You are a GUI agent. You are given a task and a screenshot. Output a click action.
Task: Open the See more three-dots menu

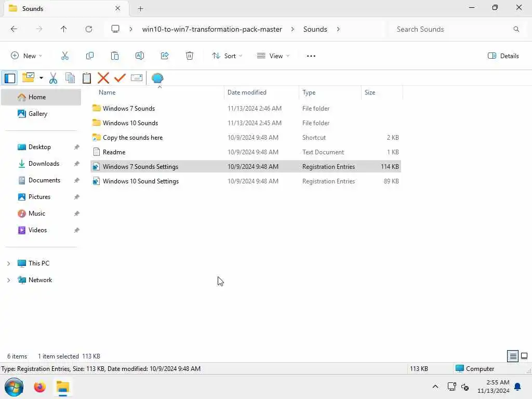click(x=311, y=56)
